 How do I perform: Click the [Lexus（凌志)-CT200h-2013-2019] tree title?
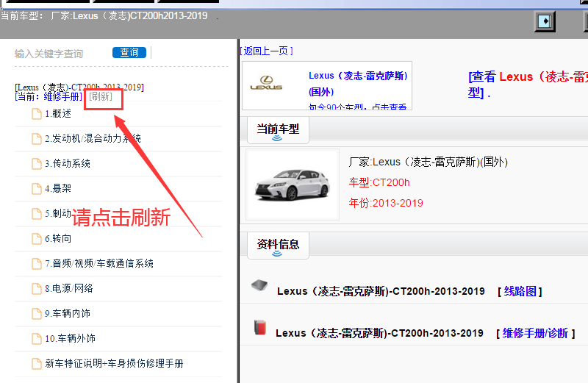pos(79,87)
